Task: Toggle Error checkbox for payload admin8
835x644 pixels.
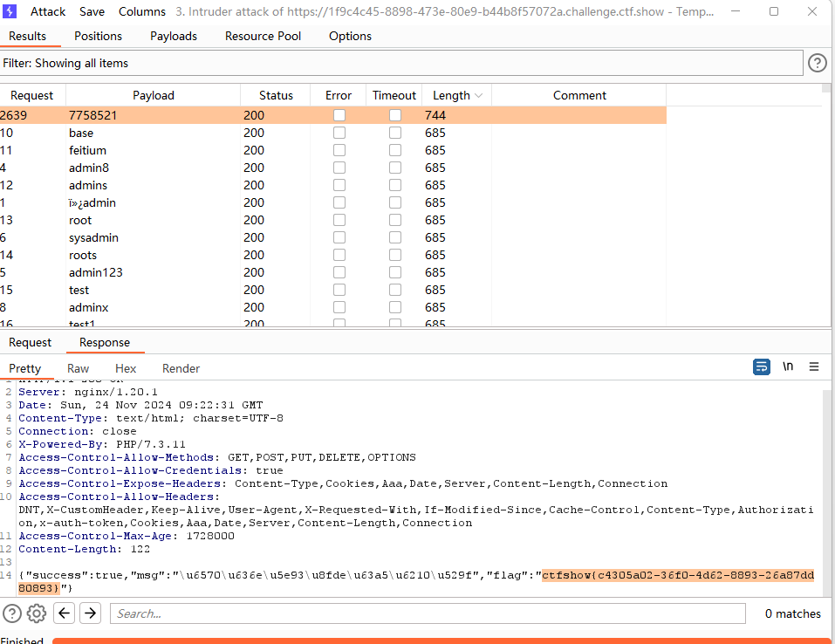Action: [x=339, y=168]
